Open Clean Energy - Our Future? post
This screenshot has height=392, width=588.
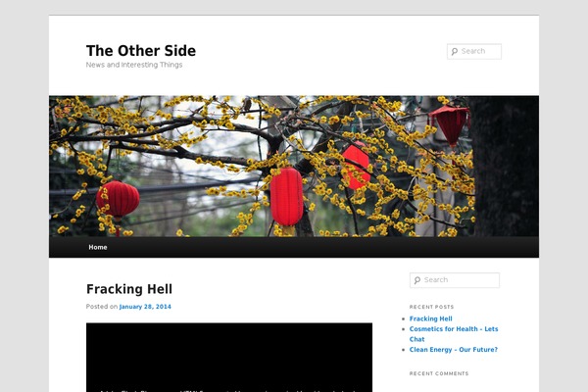(x=454, y=349)
